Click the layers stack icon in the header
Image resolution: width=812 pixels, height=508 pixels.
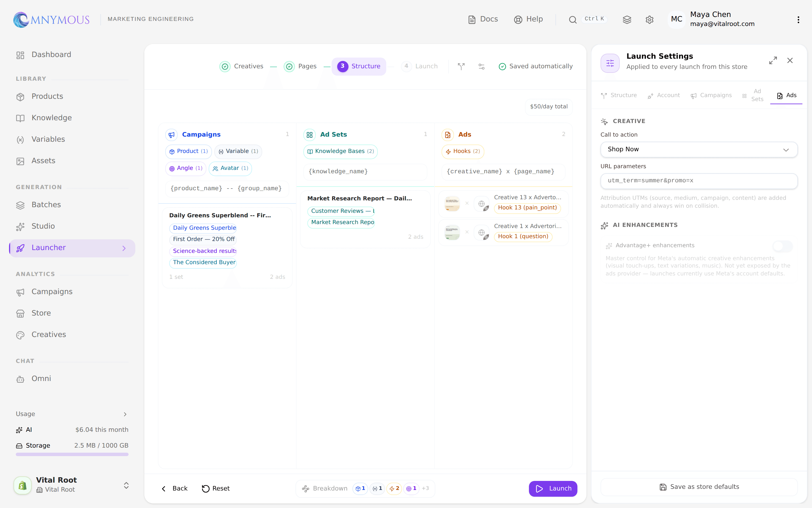point(627,20)
